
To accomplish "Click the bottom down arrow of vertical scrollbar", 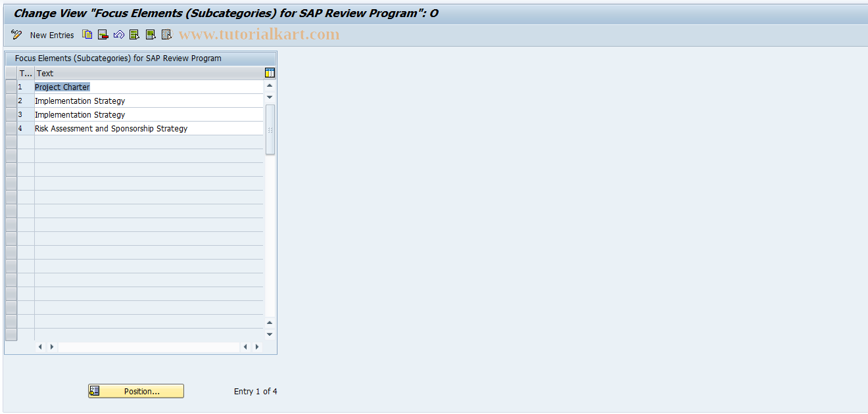I will coord(270,334).
